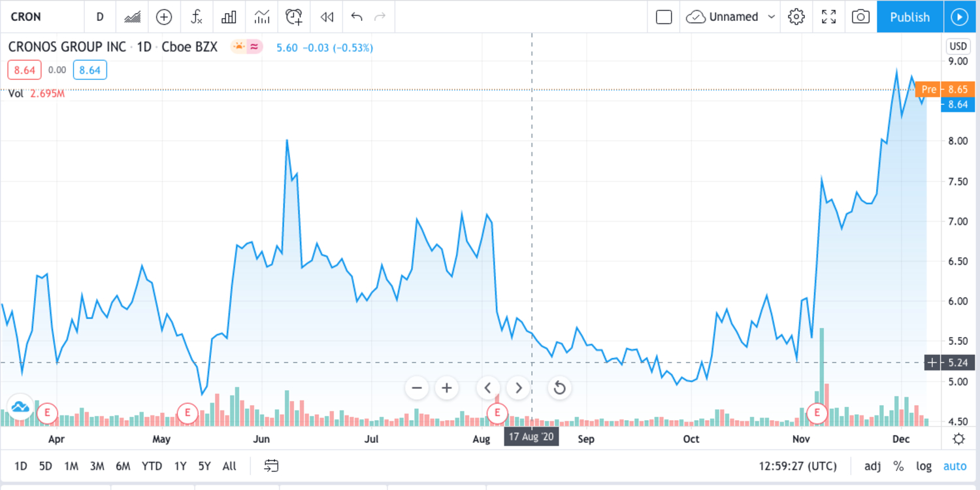The height and width of the screenshot is (490, 980).
Task: Select the 5Y time range
Action: tap(204, 466)
